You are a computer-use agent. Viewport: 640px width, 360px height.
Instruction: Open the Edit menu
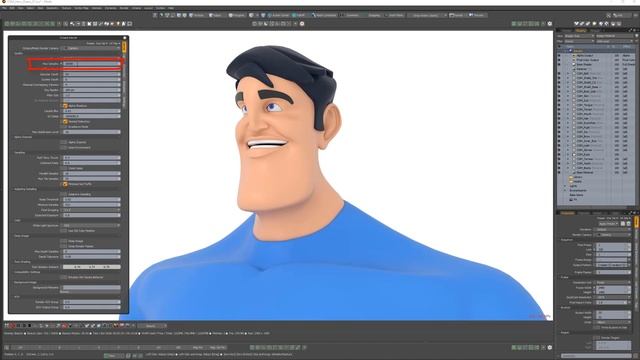coord(12,8)
